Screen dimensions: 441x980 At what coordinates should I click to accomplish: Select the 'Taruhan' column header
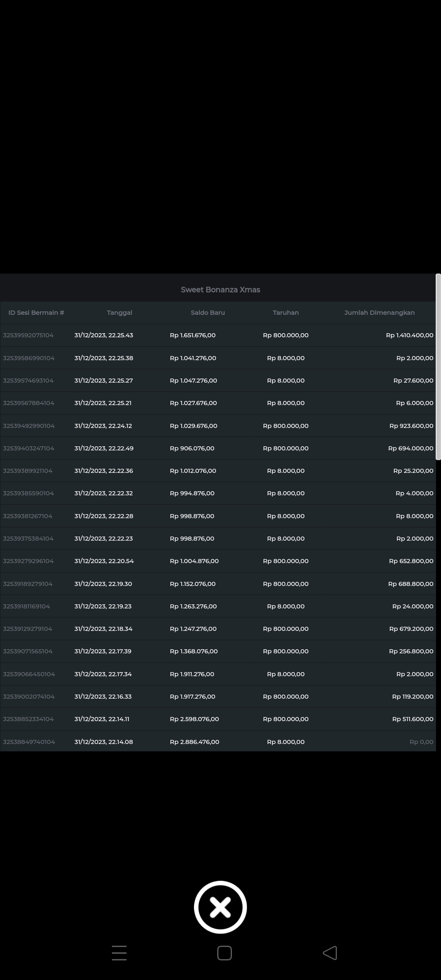coord(285,313)
